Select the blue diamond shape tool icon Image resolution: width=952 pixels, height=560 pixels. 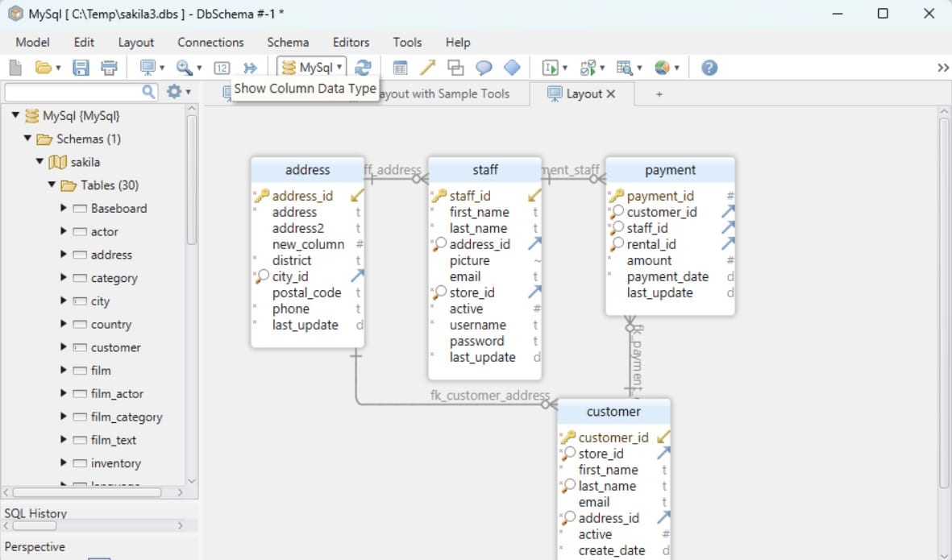point(512,68)
